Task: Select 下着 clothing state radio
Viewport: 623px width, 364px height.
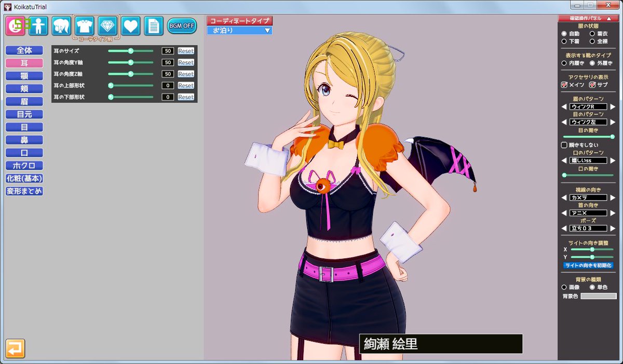Action: tap(564, 41)
